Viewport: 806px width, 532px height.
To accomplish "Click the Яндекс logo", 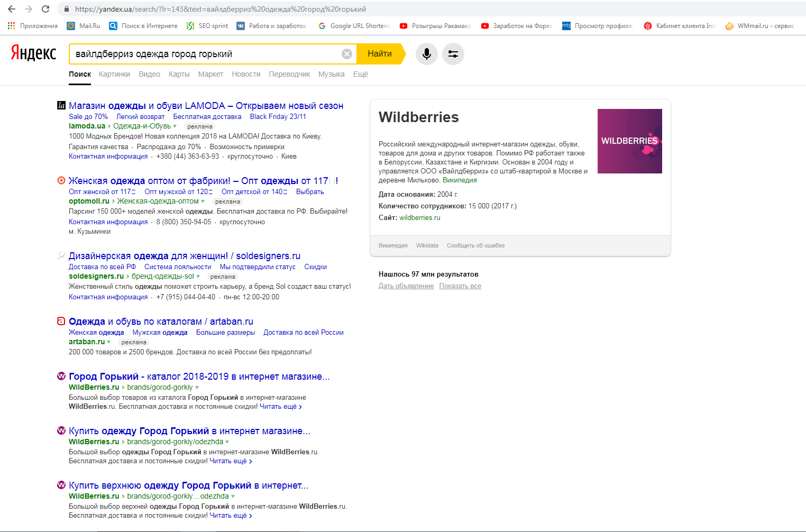I will (x=34, y=53).
